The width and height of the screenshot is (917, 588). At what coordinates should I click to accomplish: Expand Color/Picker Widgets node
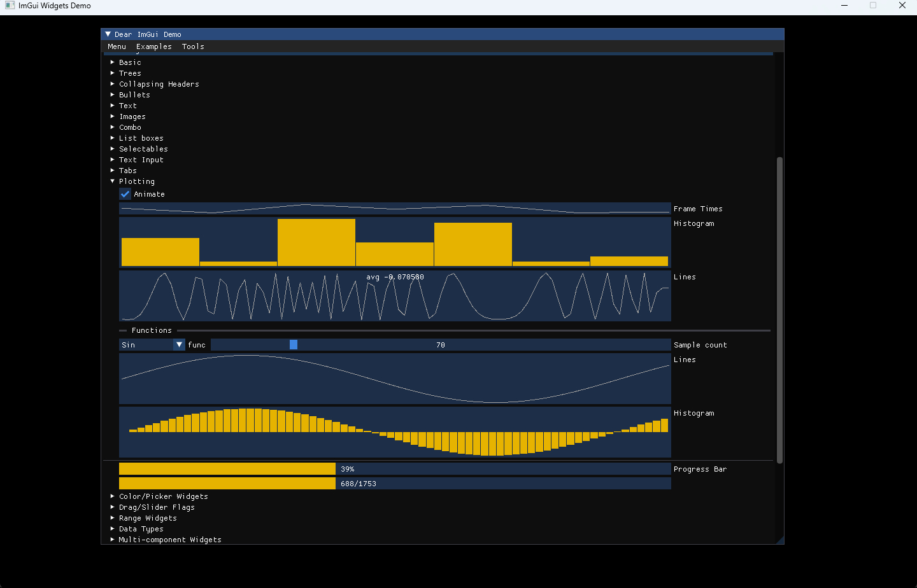[x=113, y=496]
